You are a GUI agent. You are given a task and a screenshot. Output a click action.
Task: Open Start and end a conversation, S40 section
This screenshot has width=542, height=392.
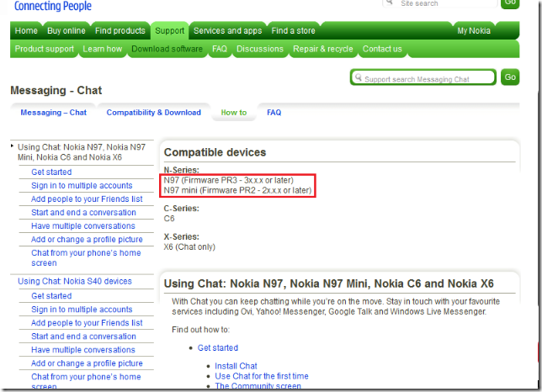83,336
